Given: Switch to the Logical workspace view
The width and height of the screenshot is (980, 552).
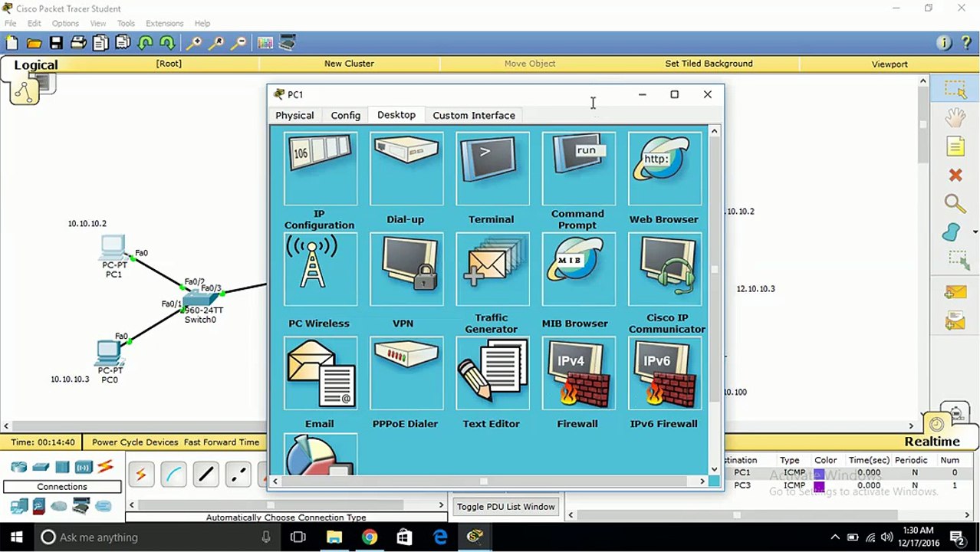Looking at the screenshot, I should tap(35, 65).
